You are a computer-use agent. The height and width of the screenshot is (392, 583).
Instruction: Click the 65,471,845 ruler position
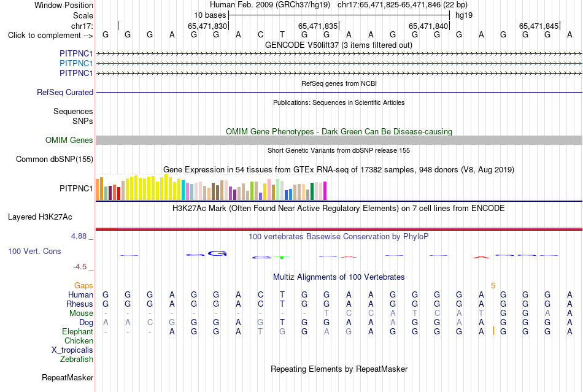(539, 26)
